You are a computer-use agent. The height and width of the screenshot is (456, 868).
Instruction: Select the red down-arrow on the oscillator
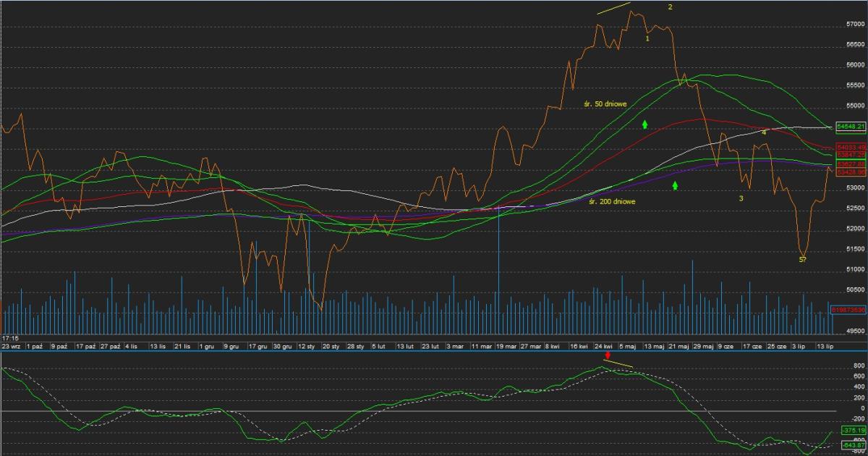click(x=608, y=355)
